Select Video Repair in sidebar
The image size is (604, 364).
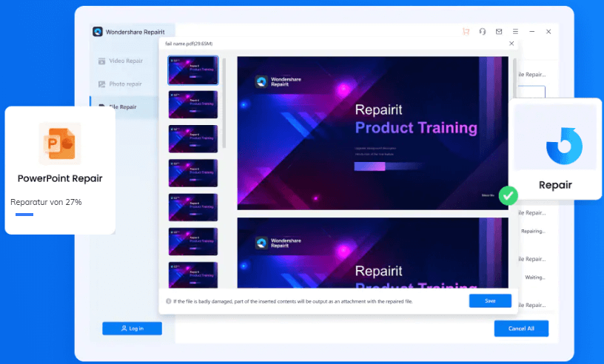[124, 61]
